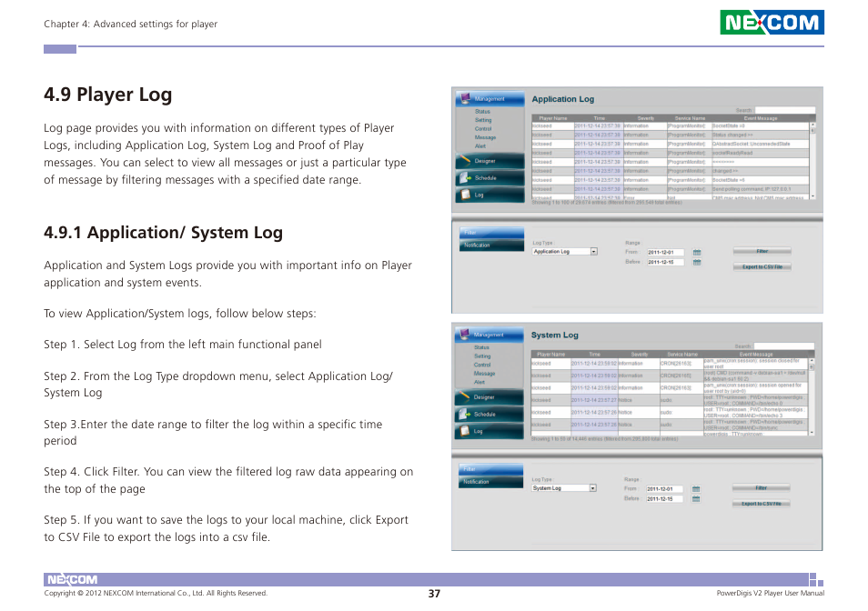
Task: Click the Before date field in the Application Log filter
Action: 666,262
